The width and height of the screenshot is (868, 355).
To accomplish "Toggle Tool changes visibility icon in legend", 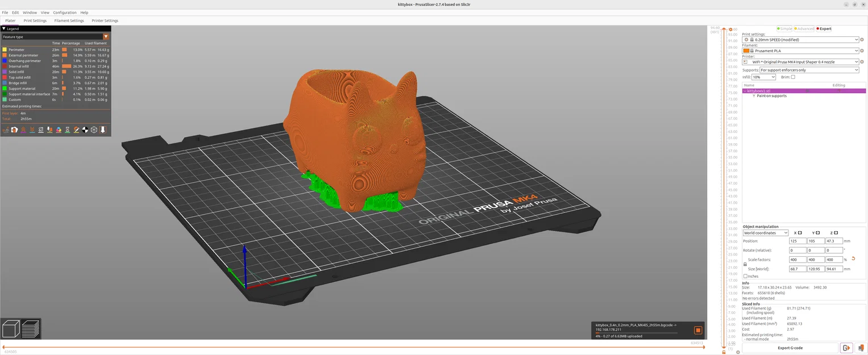I will click(x=49, y=130).
